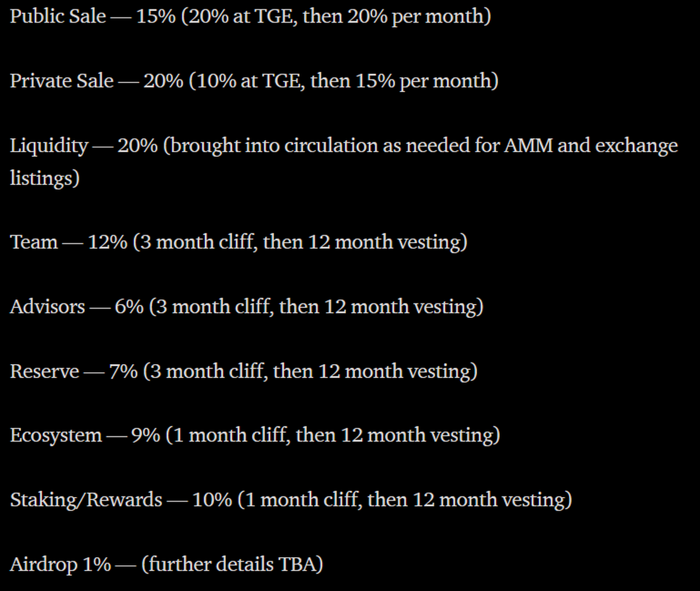Click the "Private Sale" label text
The image size is (700, 591).
click(61, 81)
